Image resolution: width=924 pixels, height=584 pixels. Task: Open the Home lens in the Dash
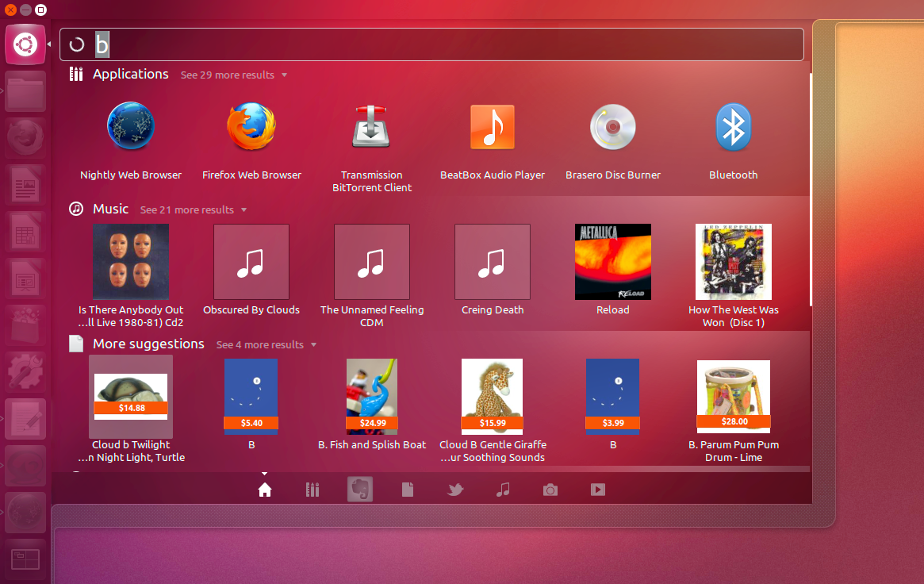pyautogui.click(x=264, y=490)
